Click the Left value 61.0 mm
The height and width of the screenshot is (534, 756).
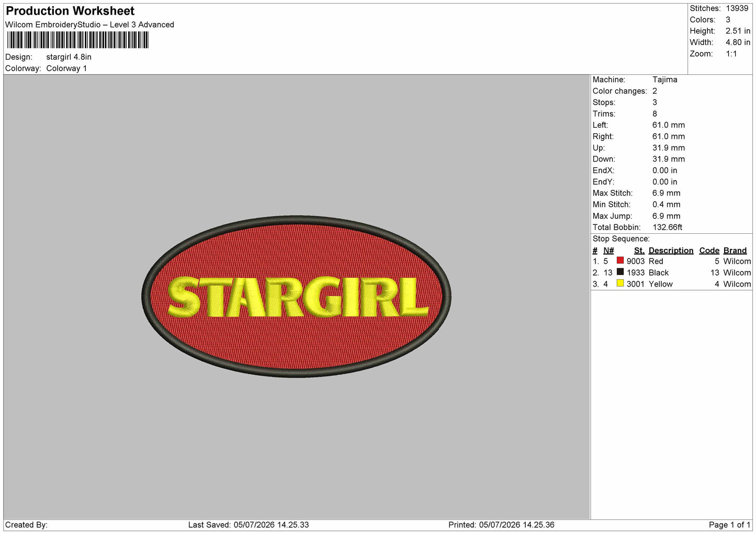(x=668, y=125)
